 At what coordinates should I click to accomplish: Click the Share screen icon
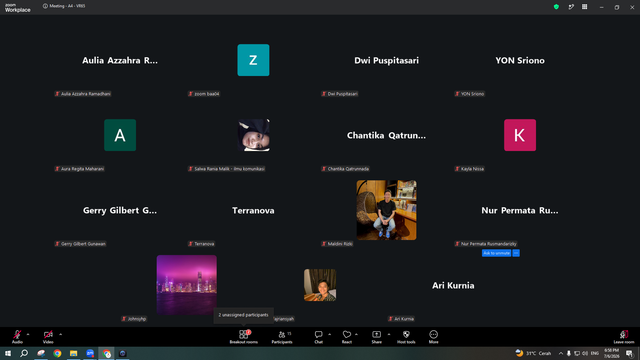376,336
